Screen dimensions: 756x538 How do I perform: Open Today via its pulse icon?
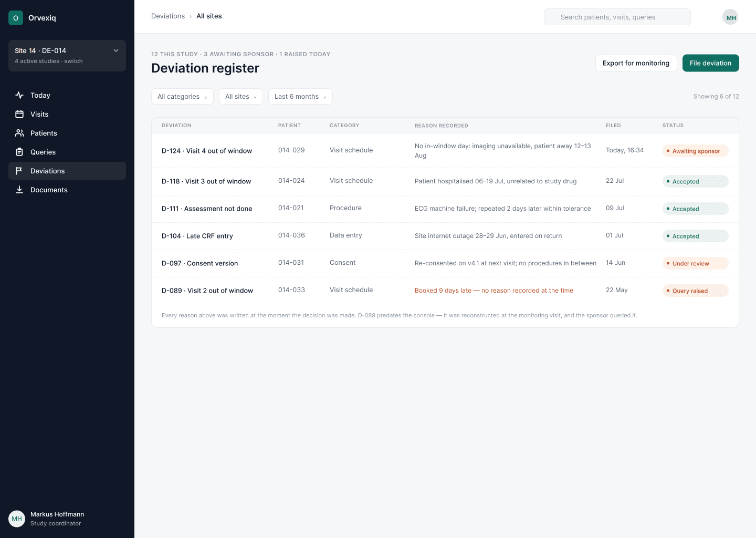tap(19, 95)
